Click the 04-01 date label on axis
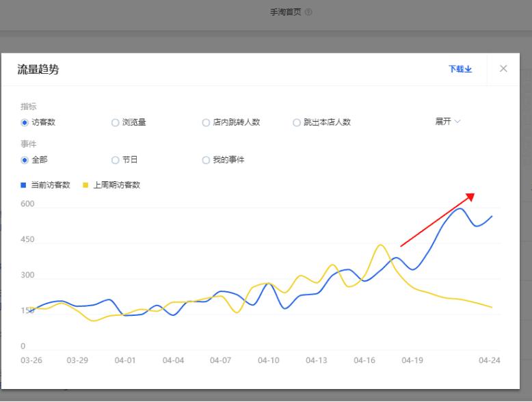 coord(125,360)
